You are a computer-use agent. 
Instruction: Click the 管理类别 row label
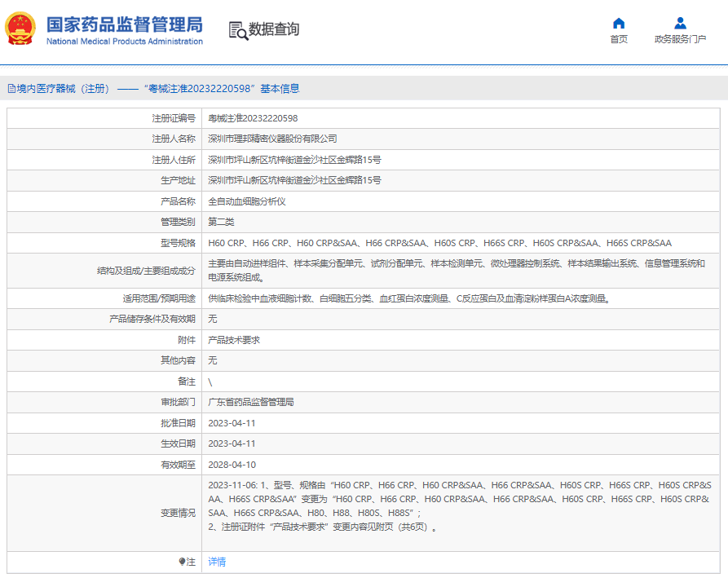[x=179, y=222]
